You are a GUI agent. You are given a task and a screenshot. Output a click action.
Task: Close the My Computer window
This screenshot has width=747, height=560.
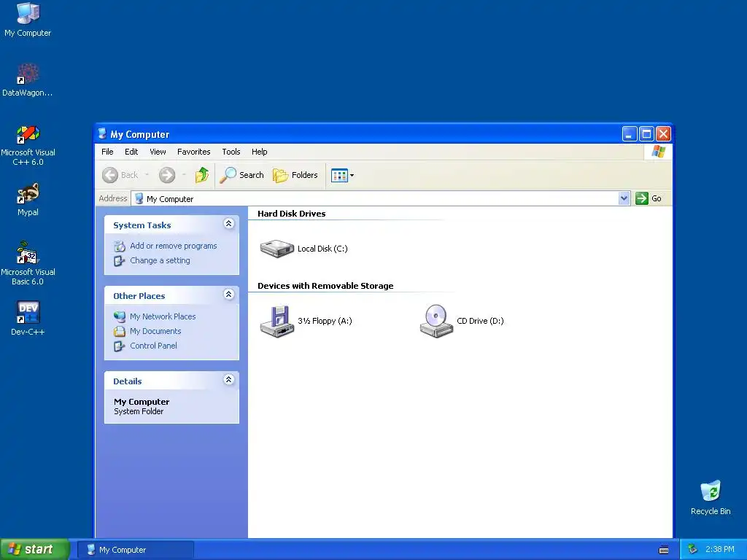tap(663, 134)
